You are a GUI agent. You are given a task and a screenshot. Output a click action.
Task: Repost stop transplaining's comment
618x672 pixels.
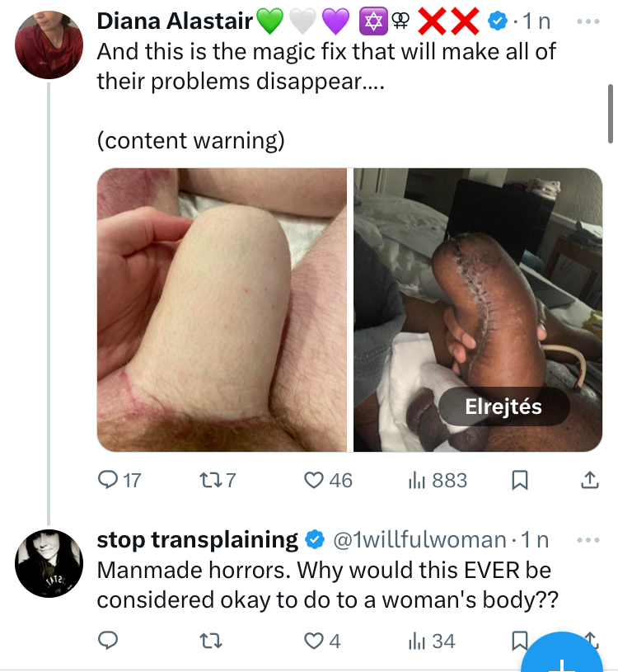pos(214,640)
